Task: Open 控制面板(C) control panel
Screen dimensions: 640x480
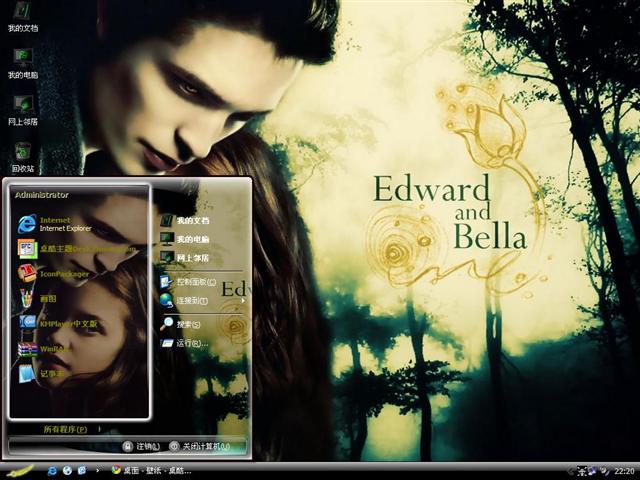Action: (188, 282)
